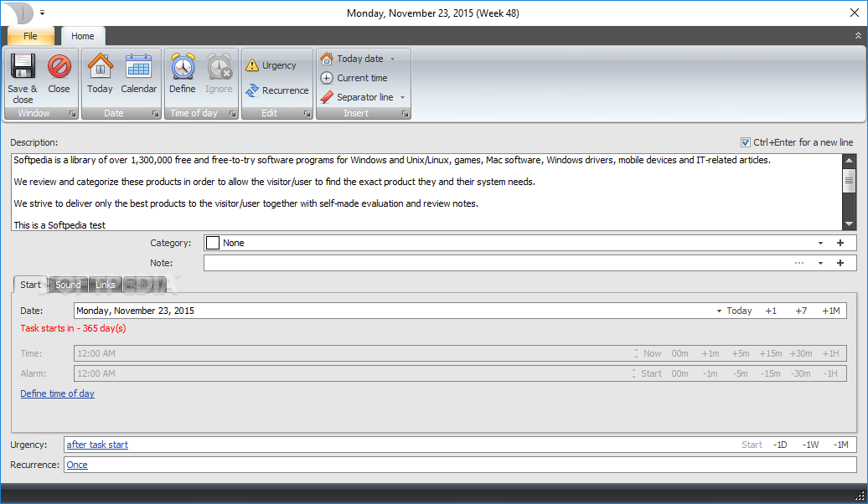
Task: Toggle Ctrl+Enter for a new line
Action: (x=746, y=142)
